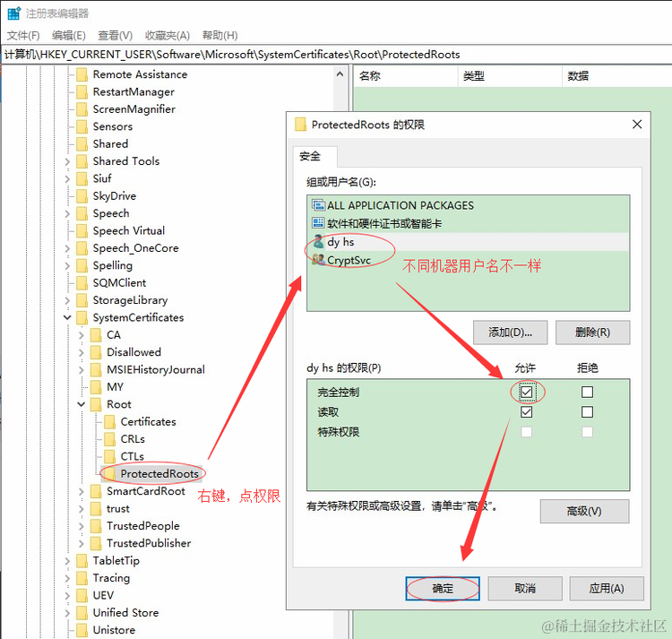Open 高级(V) advanced settings

(x=584, y=511)
